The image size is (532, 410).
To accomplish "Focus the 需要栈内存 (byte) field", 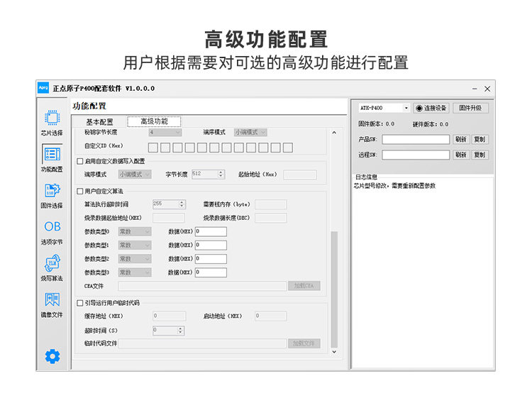I will [271, 204].
